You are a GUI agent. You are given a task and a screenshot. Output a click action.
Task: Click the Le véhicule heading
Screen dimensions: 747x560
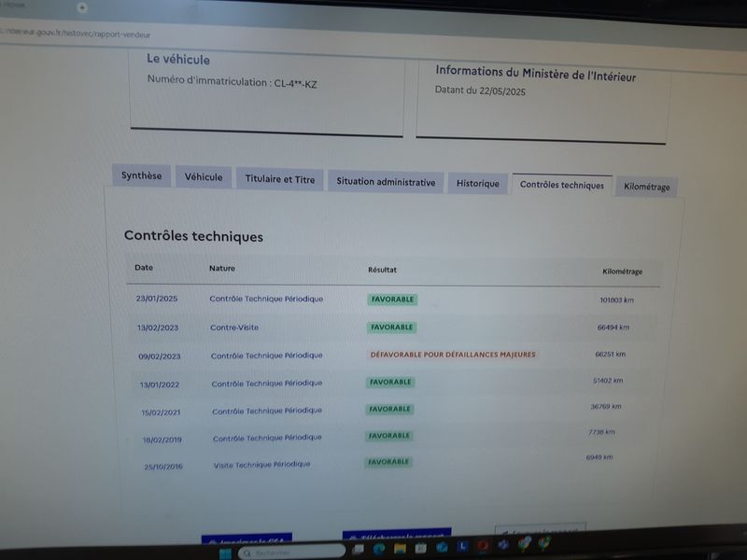[x=177, y=59]
